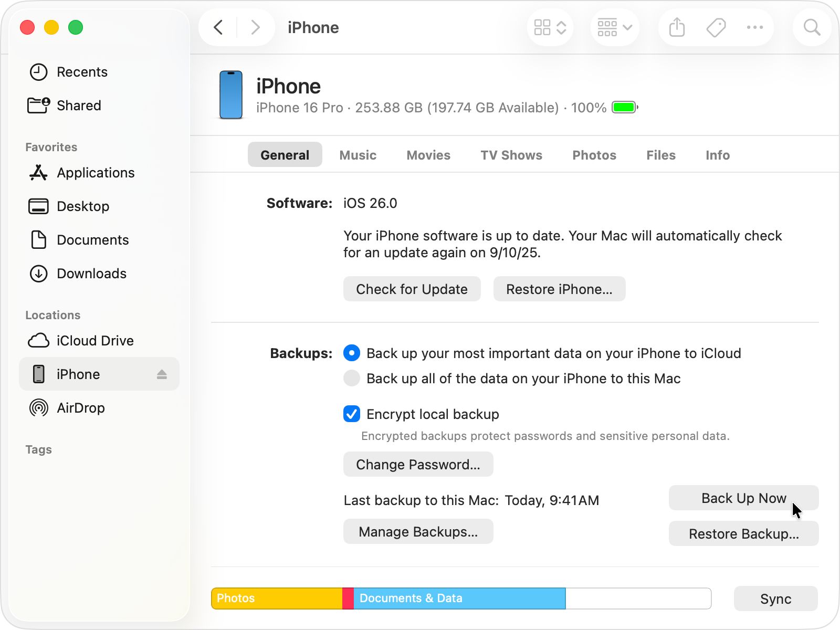Viewport: 840px width, 630px height.
Task: Uncheck Encrypt local backup
Action: [351, 414]
